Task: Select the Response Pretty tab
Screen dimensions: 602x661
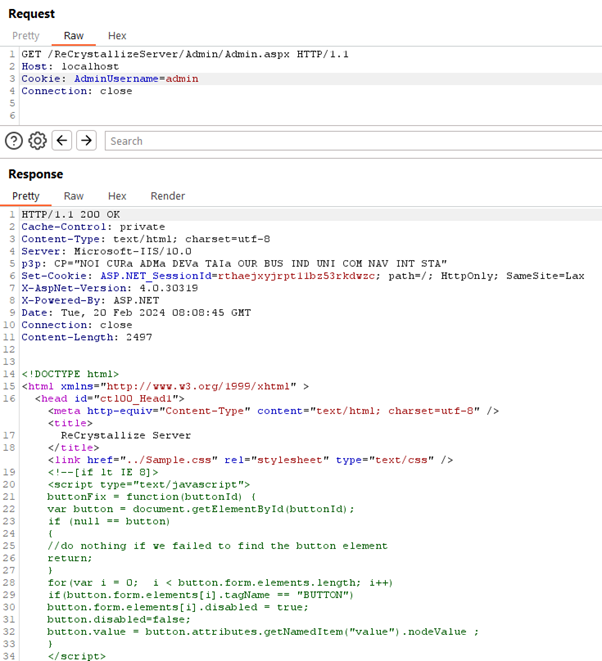Action: click(x=25, y=196)
